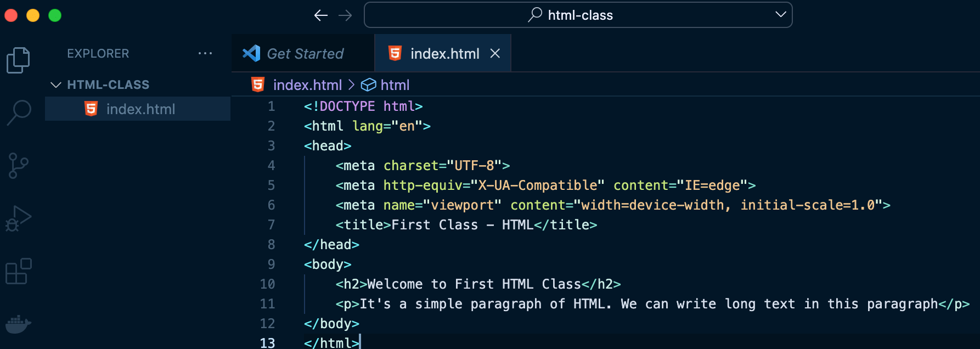Click the initial-scale=1.0 text
This screenshot has width=980, height=349.
[808, 205]
